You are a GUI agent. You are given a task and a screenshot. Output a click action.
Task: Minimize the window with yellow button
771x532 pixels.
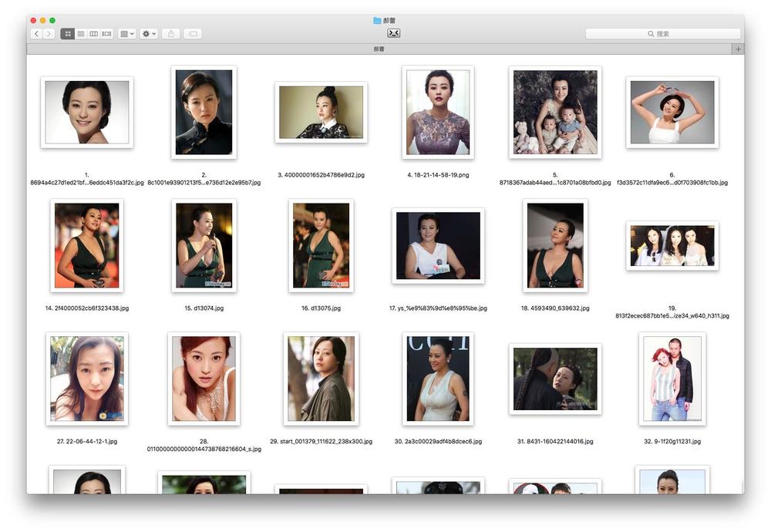[x=42, y=20]
